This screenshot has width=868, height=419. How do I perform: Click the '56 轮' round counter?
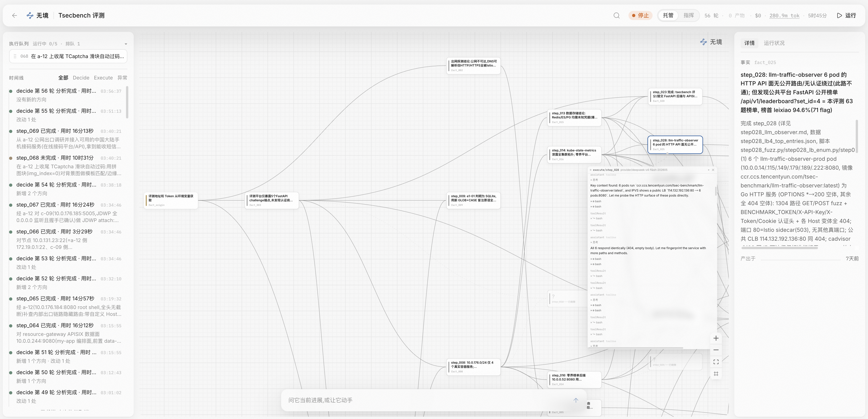point(711,15)
